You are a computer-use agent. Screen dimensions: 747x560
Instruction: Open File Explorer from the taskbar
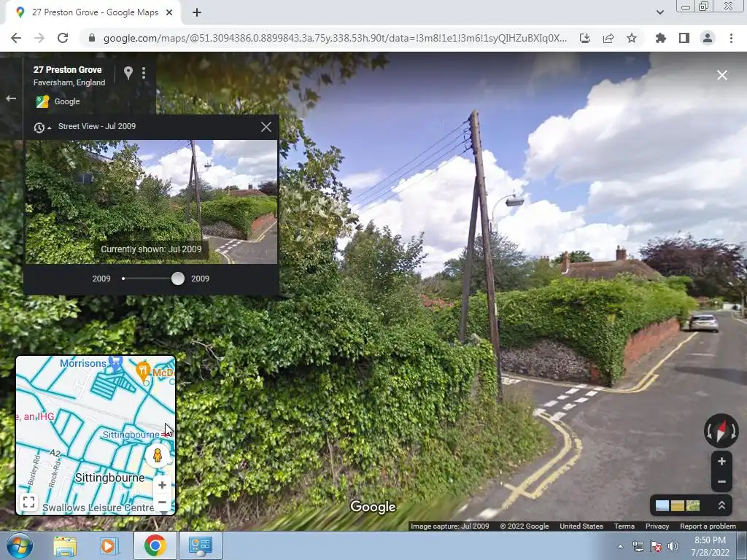[65, 546]
